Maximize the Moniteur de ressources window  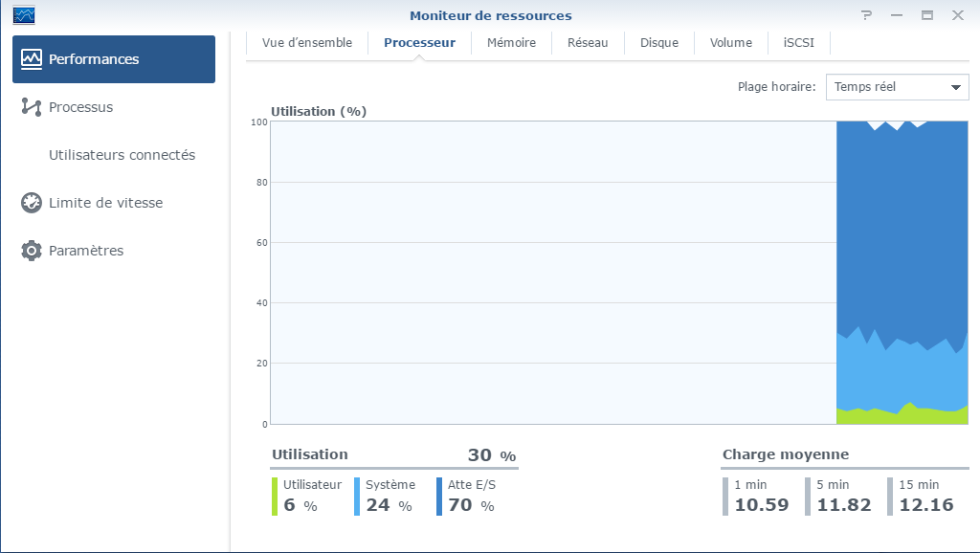(927, 15)
